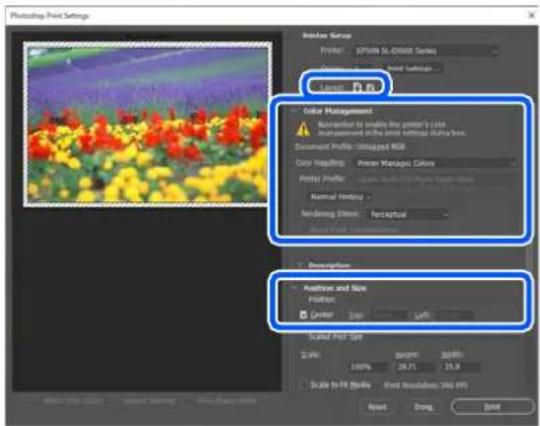Click the flower print preview image
The height and width of the screenshot is (426, 540).
point(147,124)
